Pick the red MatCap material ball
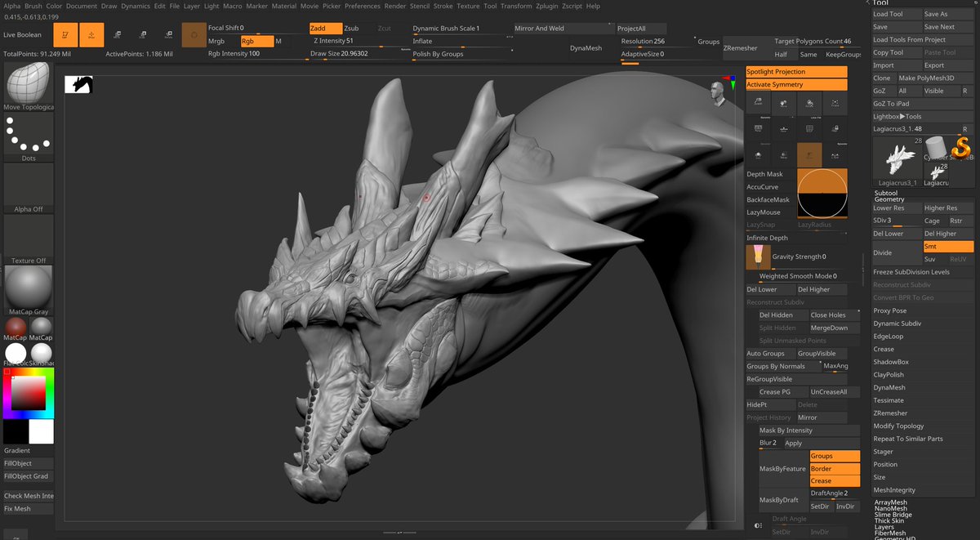980x540 pixels. coord(16,327)
